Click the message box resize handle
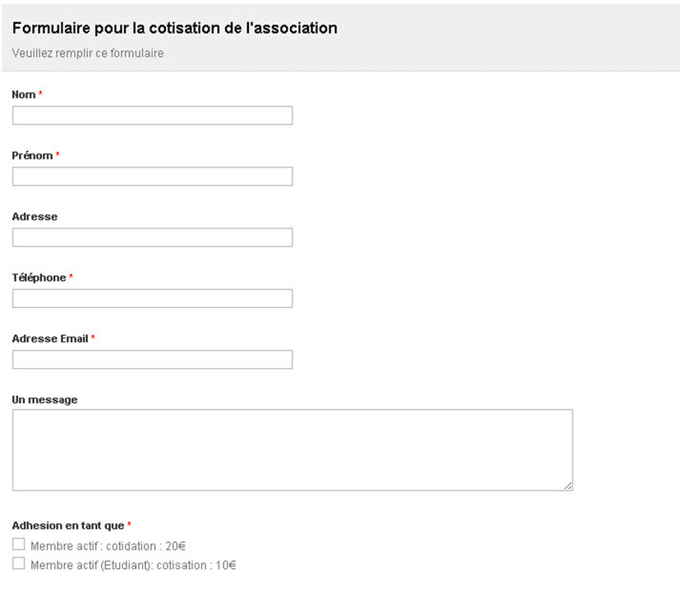The width and height of the screenshot is (680, 616). [x=568, y=486]
